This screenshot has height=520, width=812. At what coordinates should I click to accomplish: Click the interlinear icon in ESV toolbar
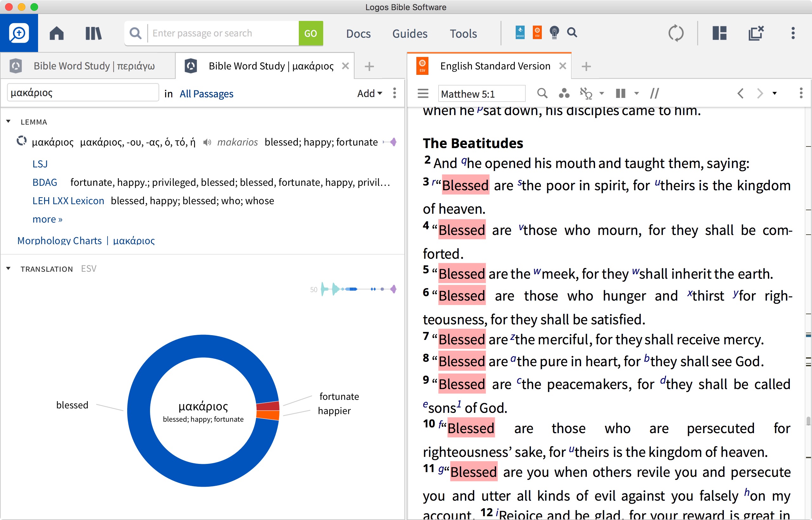[586, 93]
